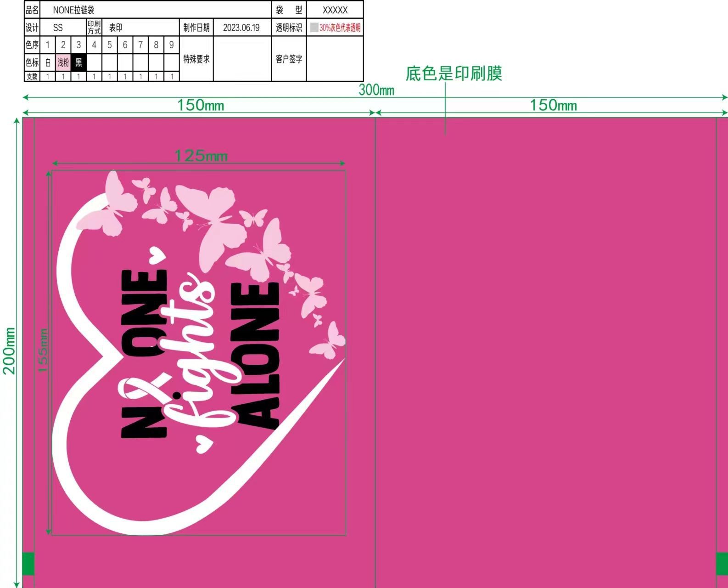Click the small white heart below fights
The height and width of the screenshot is (588, 728).
203,443
